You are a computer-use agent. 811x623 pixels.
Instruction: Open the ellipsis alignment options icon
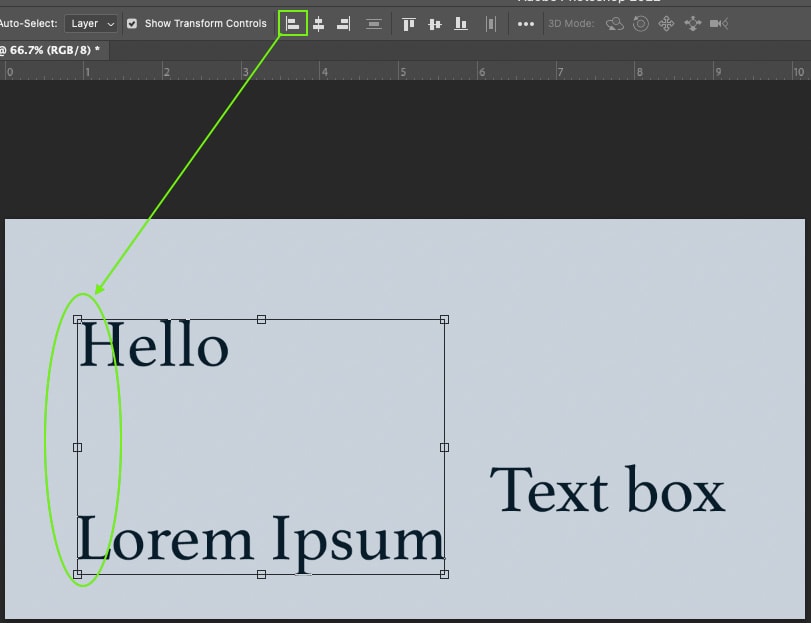528,23
